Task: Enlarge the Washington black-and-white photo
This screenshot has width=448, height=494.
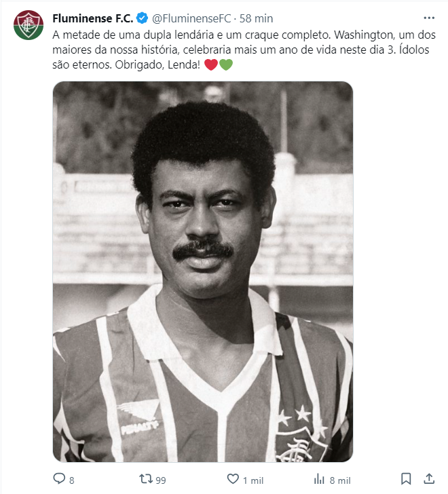Action: click(x=203, y=271)
